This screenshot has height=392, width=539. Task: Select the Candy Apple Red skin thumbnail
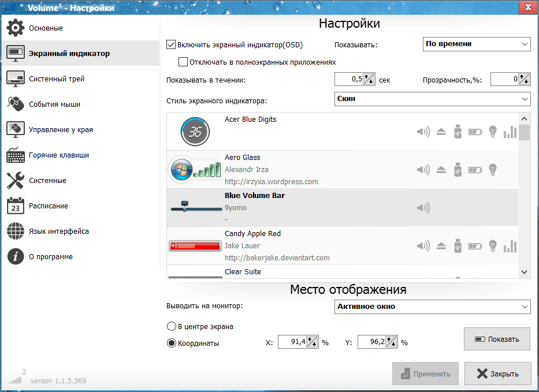point(195,247)
